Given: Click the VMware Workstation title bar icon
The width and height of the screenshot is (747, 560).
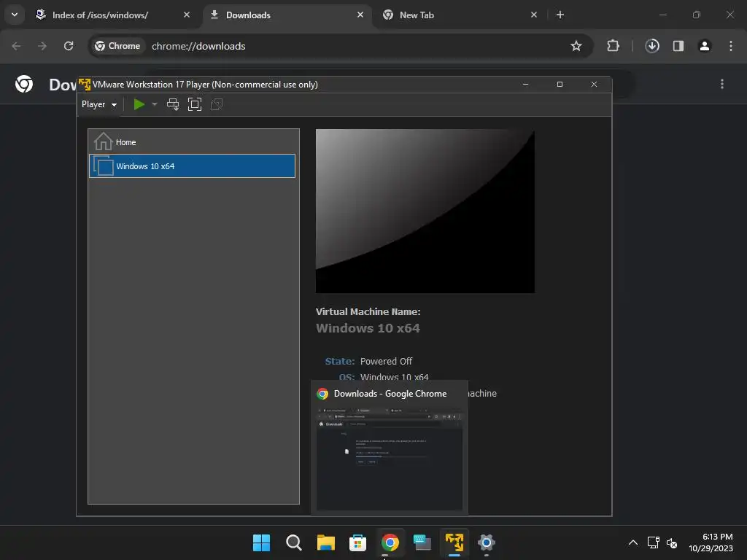Looking at the screenshot, I should [85, 85].
